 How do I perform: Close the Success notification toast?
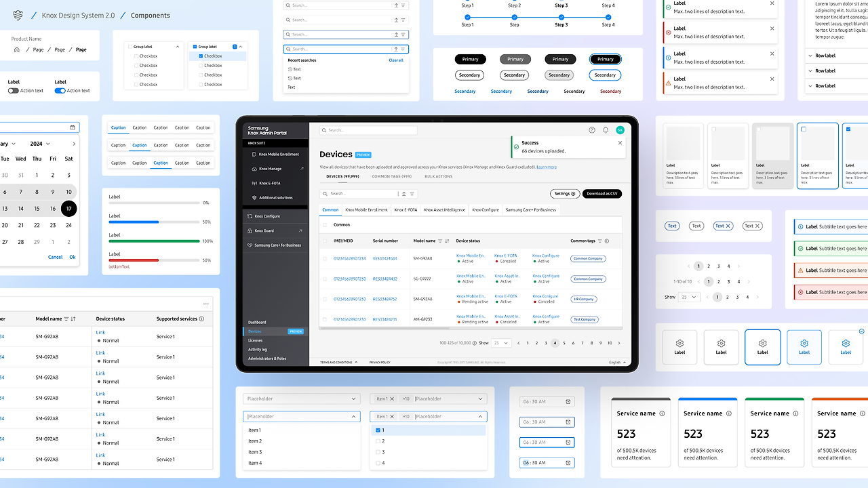coord(620,143)
